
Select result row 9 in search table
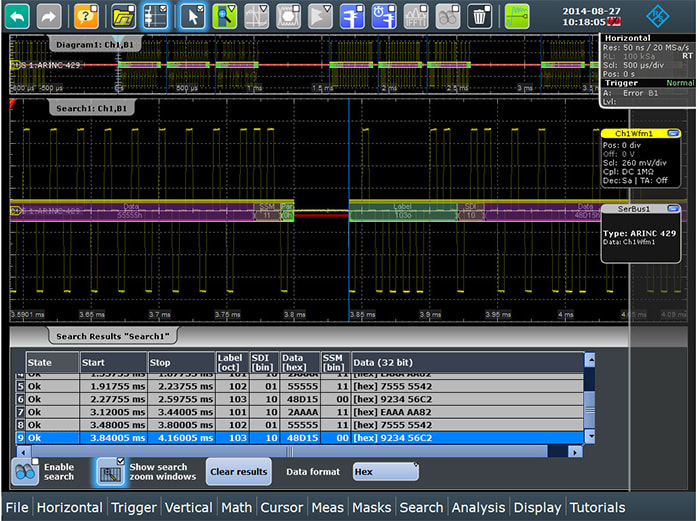click(x=300, y=437)
